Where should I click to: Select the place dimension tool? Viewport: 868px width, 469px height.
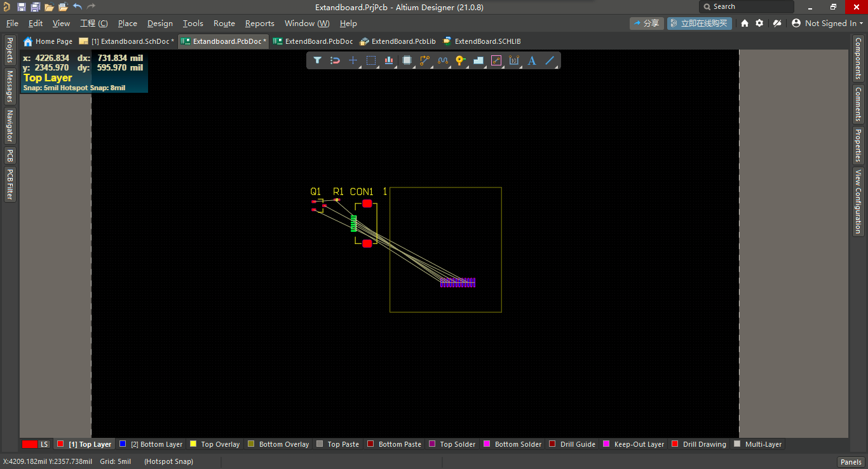514,60
